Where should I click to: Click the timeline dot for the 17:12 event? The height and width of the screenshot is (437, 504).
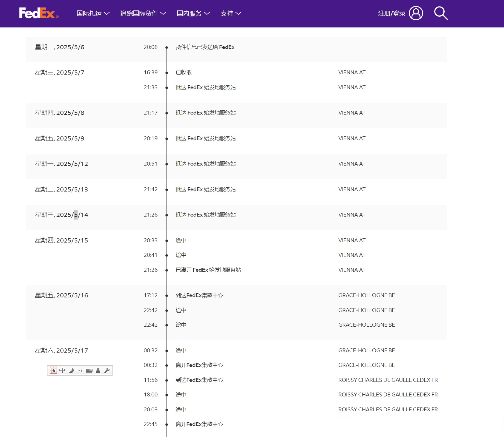click(167, 296)
